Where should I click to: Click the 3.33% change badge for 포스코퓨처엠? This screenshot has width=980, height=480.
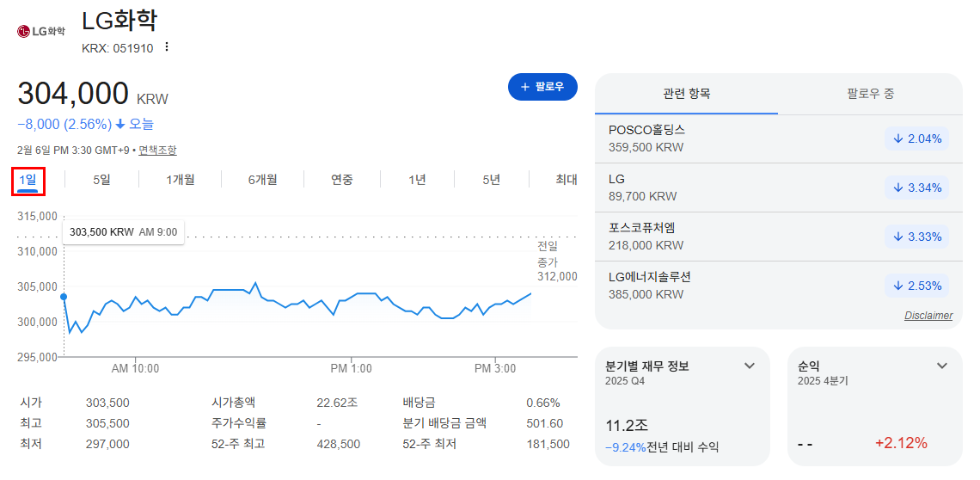pos(917,237)
